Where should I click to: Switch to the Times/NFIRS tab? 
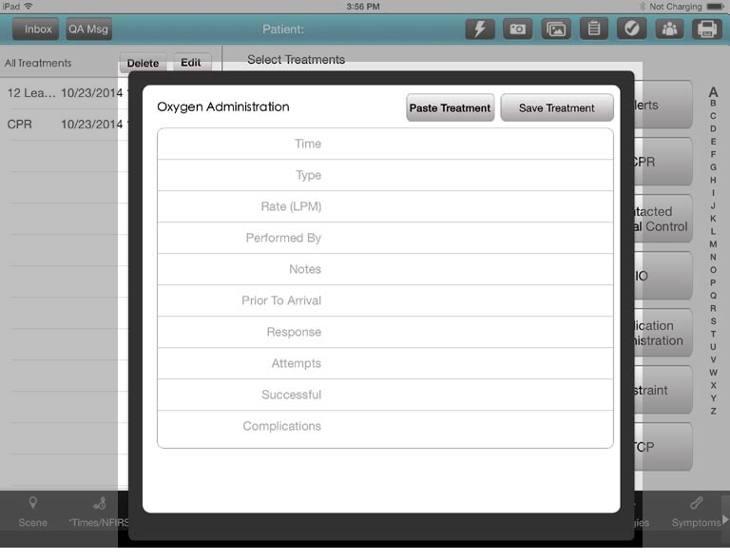coord(98,511)
